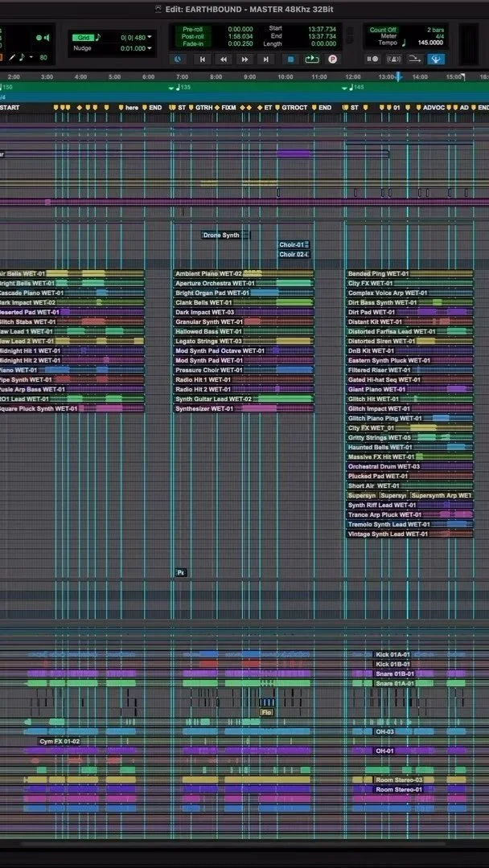Select the Drone Synth clip
489x868 pixels.
click(x=225, y=235)
